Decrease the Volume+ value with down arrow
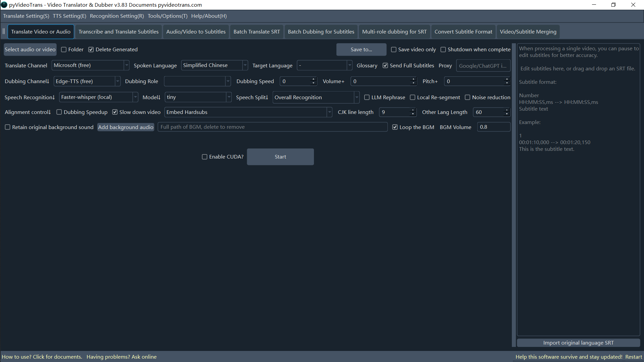 coord(413,83)
